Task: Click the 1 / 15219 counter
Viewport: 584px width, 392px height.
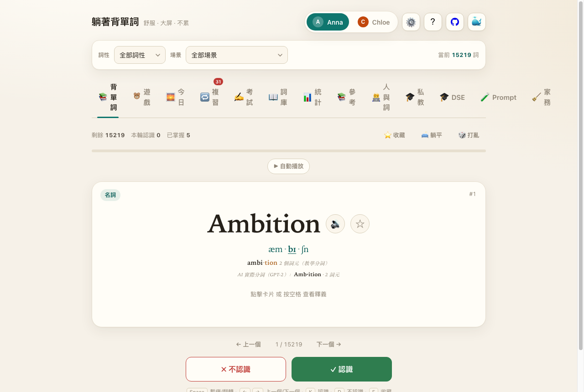Action: (x=289, y=344)
